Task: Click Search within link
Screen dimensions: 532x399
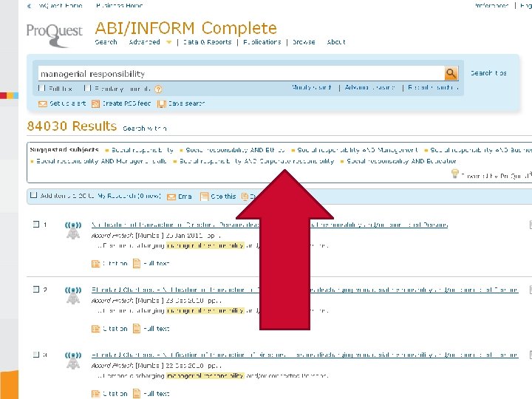Action: point(145,129)
